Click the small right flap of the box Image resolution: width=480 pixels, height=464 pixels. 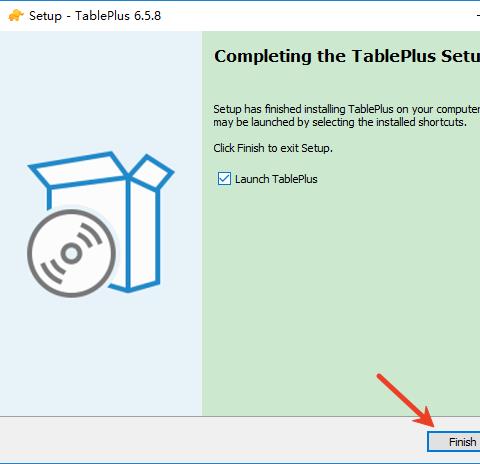[x=152, y=172]
